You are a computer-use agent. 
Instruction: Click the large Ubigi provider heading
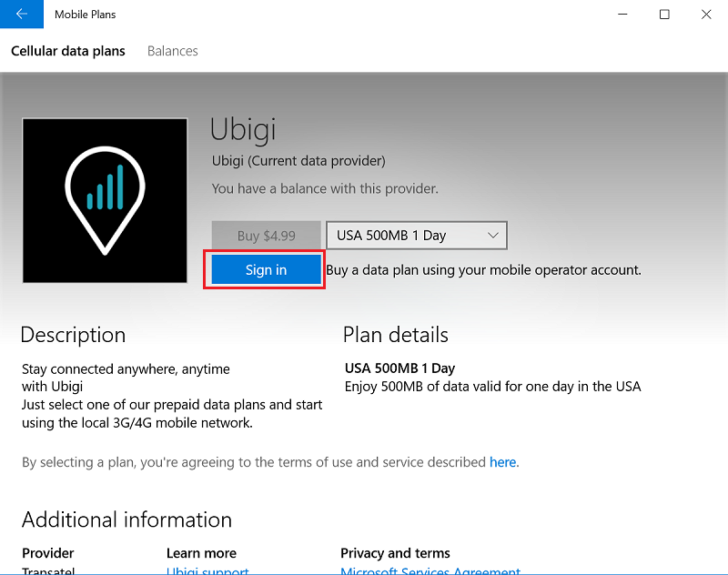pyautogui.click(x=243, y=129)
